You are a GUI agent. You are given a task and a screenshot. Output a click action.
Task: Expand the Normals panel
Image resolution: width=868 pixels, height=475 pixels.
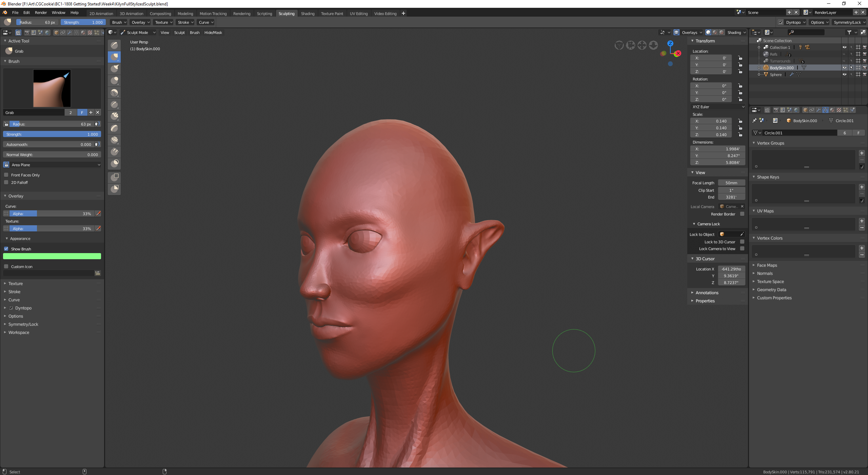tap(765, 273)
